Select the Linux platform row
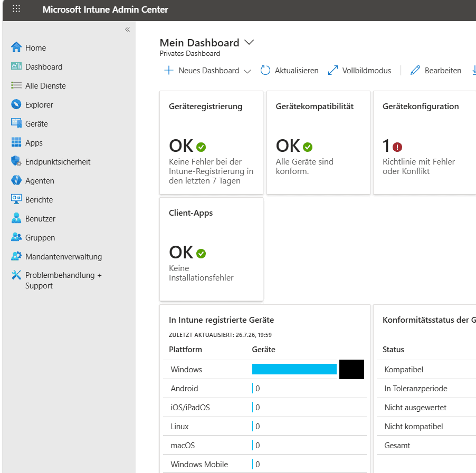Image resolution: width=476 pixels, height=473 pixels. (265, 426)
